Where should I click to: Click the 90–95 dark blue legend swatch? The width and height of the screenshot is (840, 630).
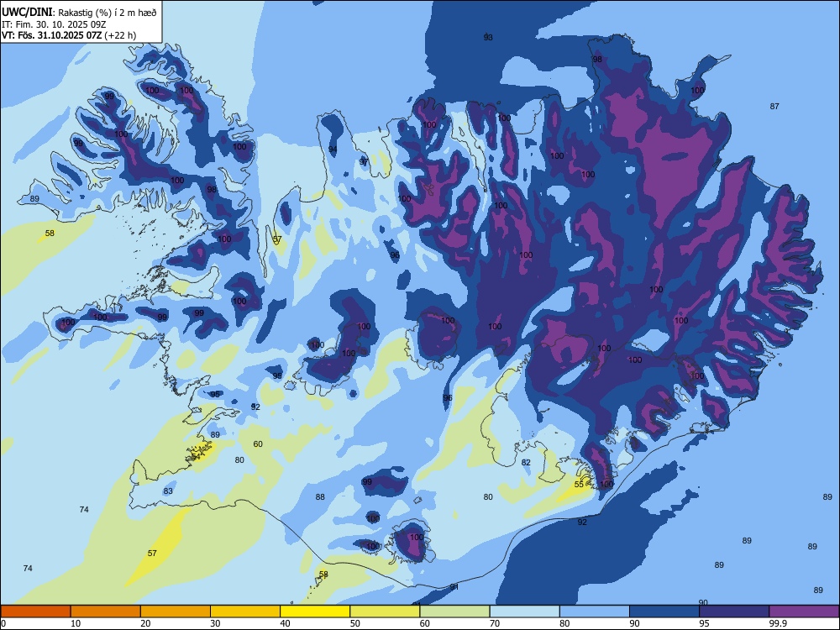tap(664, 612)
